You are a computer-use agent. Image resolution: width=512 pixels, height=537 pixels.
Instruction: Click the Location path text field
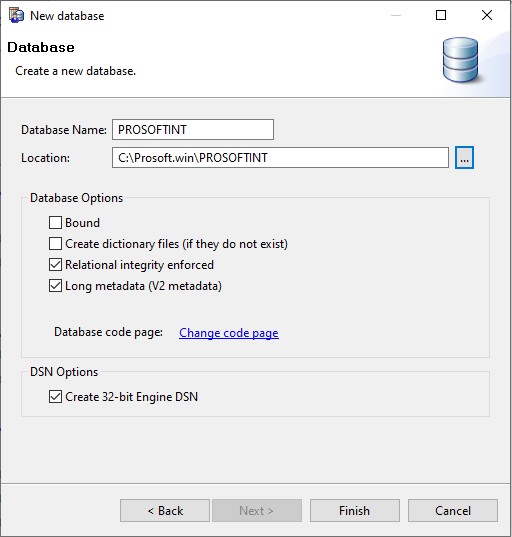280,158
